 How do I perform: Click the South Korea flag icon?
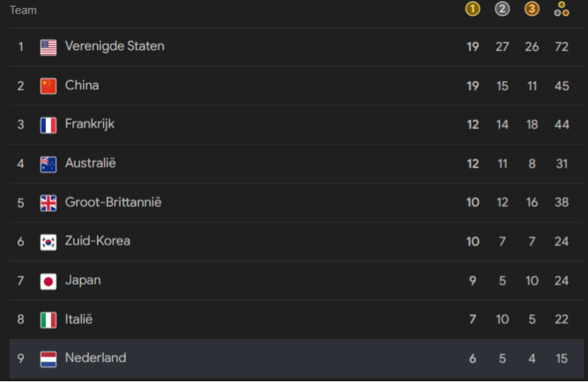click(x=48, y=243)
